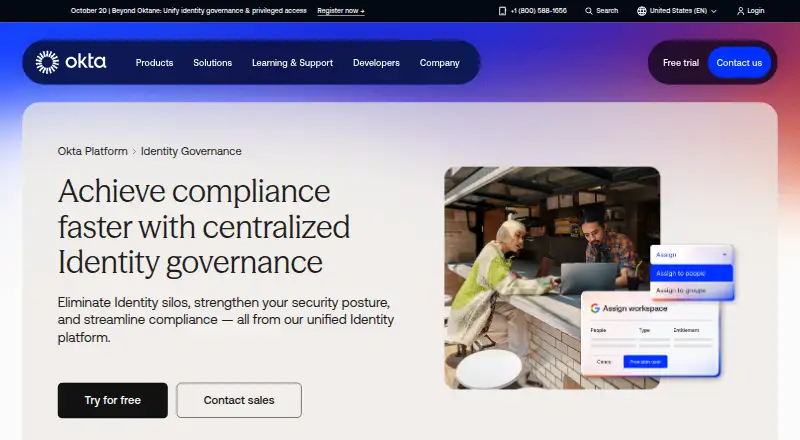Click the Okta sunburst logo

click(x=47, y=62)
